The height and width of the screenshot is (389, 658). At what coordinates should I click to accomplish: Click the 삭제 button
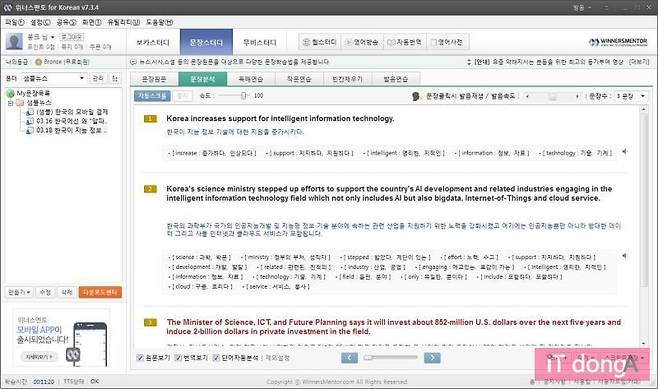(x=67, y=292)
